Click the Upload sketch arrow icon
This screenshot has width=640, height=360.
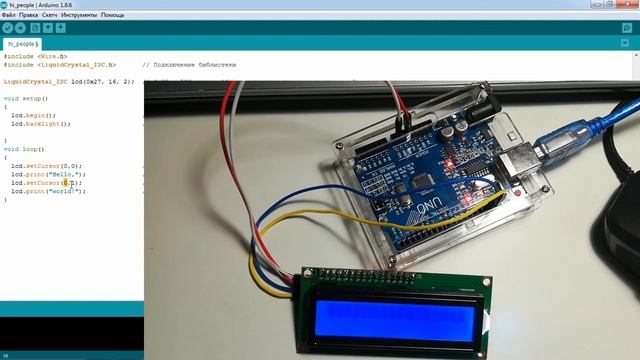coord(20,28)
